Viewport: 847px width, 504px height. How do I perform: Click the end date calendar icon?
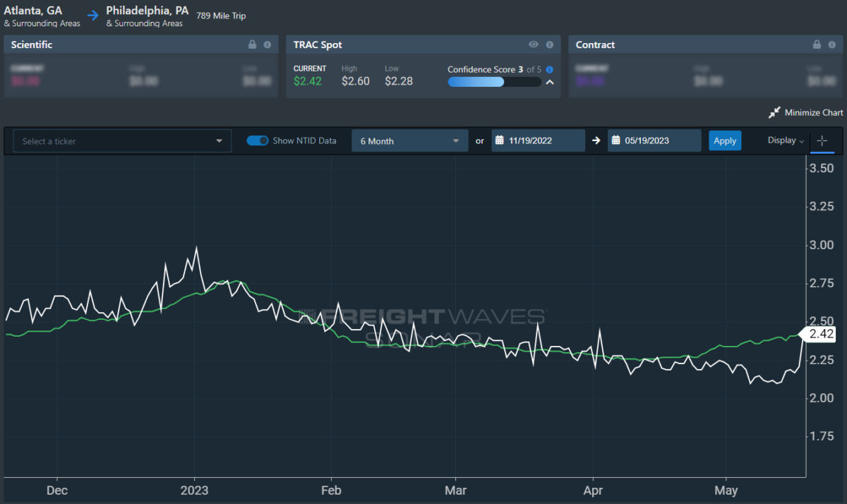[615, 140]
